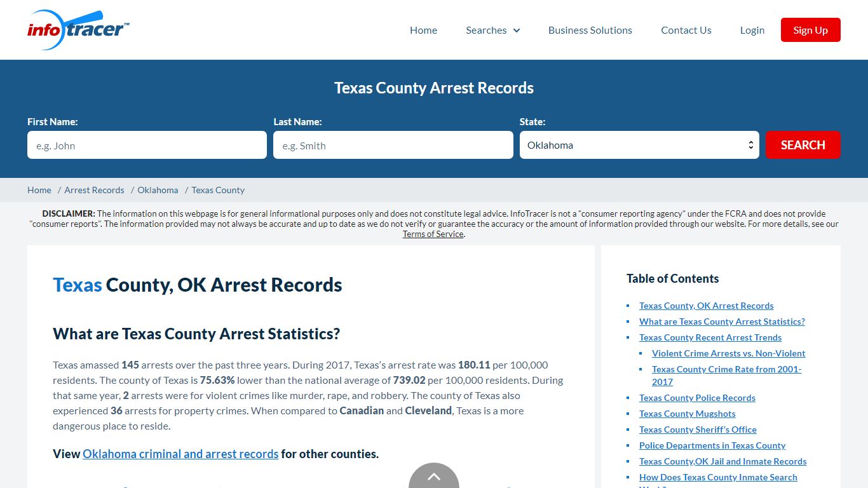This screenshot has height=488, width=868.
Task: Click the Texas County Arrest Records banner title
Action: tap(434, 88)
